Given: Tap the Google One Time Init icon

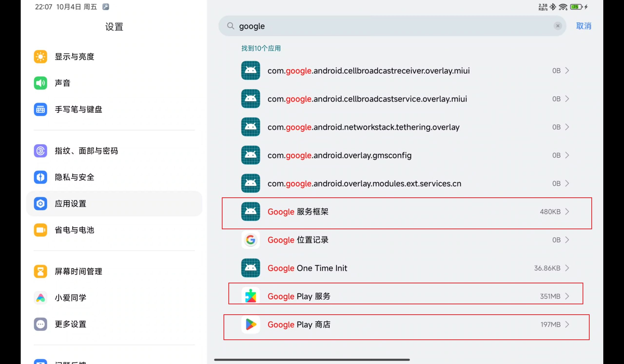Looking at the screenshot, I should tap(251, 268).
